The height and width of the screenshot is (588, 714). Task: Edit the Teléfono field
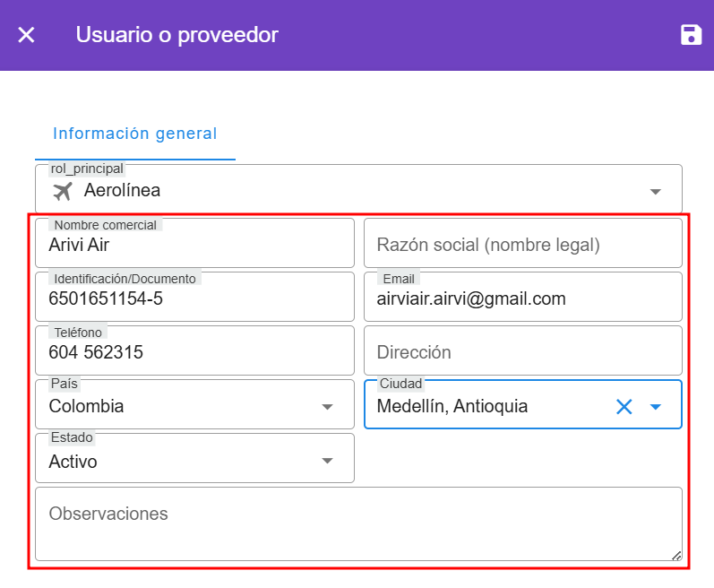[x=194, y=352]
